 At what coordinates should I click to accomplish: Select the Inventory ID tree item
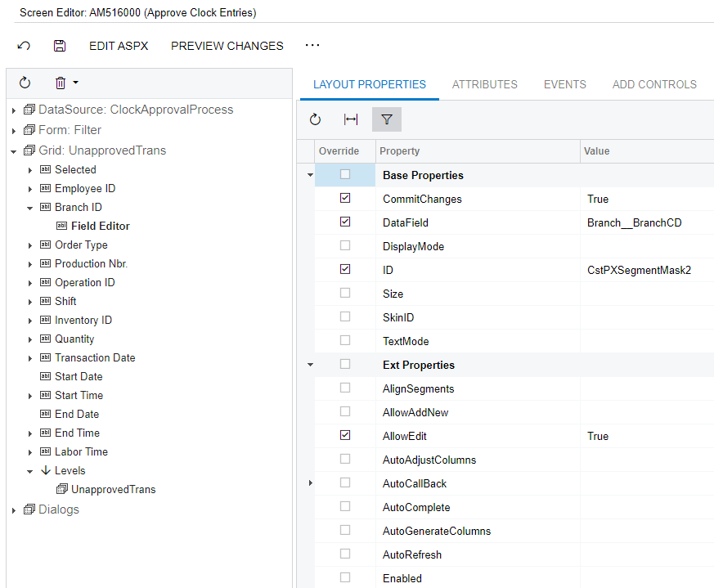[83, 321]
